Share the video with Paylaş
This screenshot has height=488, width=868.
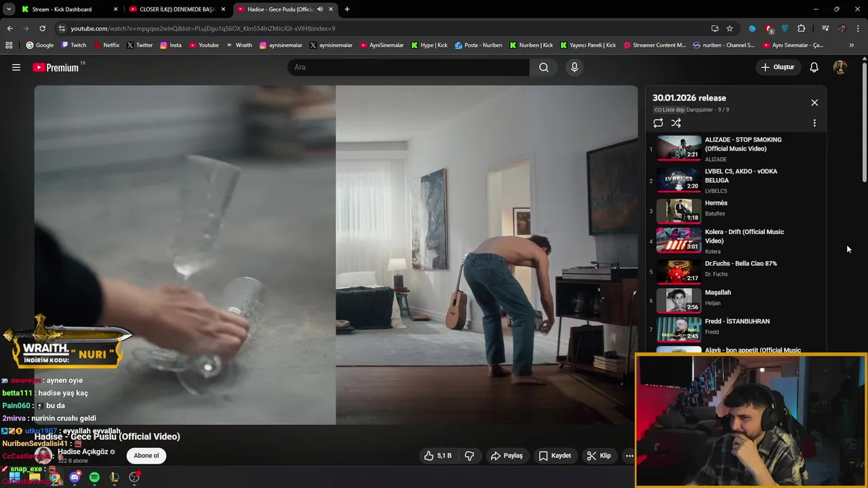tap(507, 455)
